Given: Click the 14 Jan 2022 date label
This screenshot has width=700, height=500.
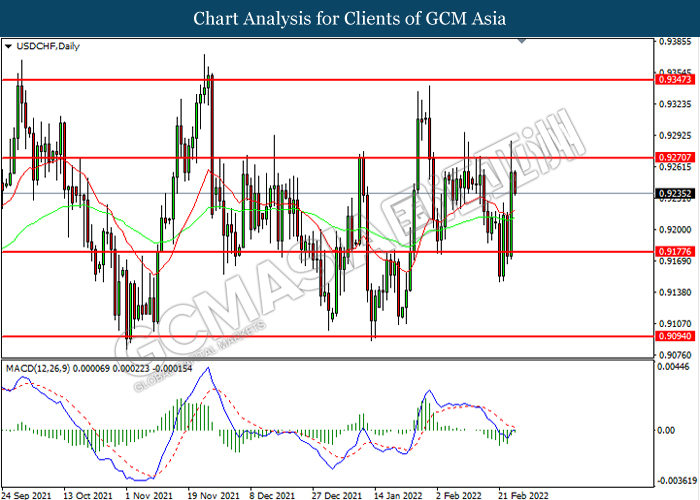Looking at the screenshot, I should pyautogui.click(x=398, y=495).
